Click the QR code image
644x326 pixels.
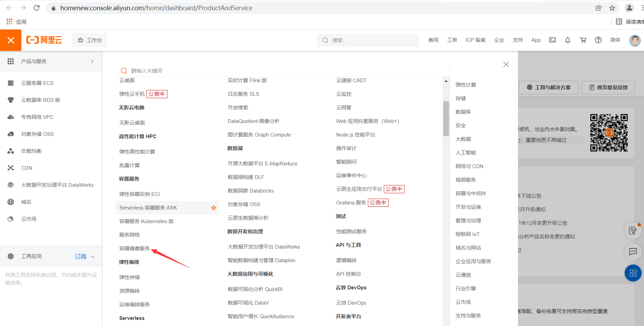coord(609,133)
